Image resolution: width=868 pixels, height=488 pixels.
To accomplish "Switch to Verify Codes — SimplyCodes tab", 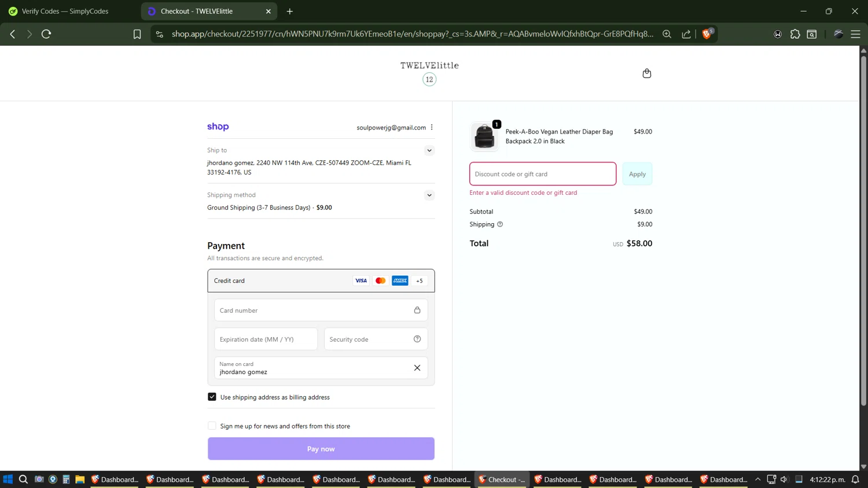I will click(x=65, y=11).
